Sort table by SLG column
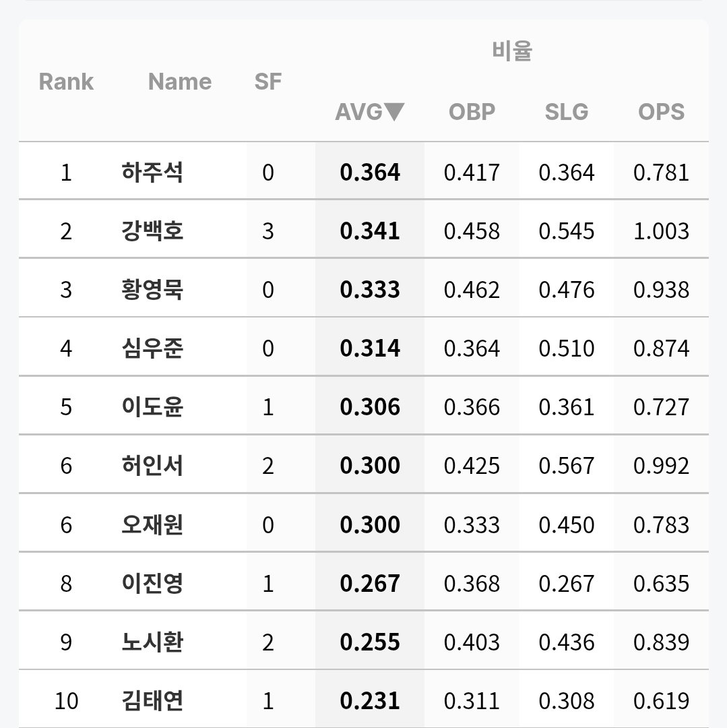The width and height of the screenshot is (727, 728). 567,112
